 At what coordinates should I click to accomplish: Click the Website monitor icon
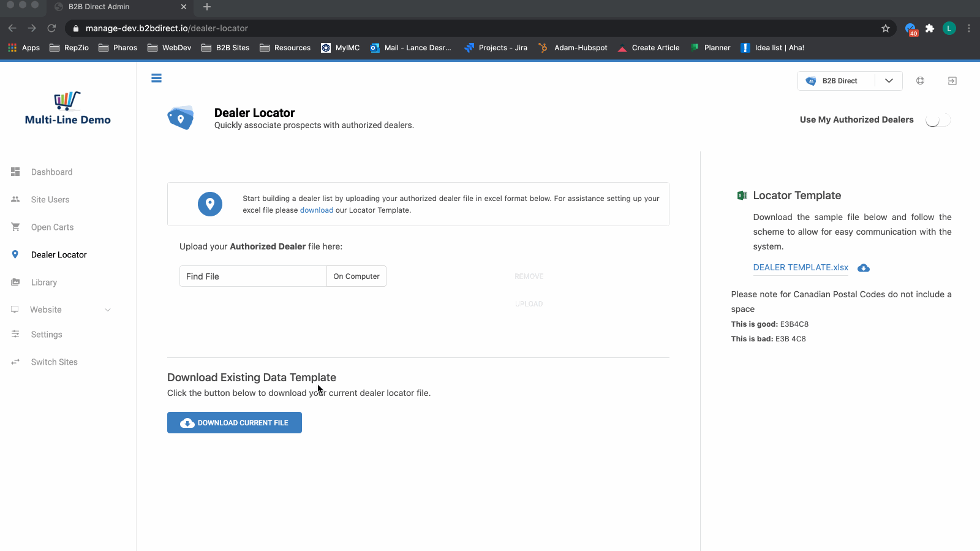15,310
